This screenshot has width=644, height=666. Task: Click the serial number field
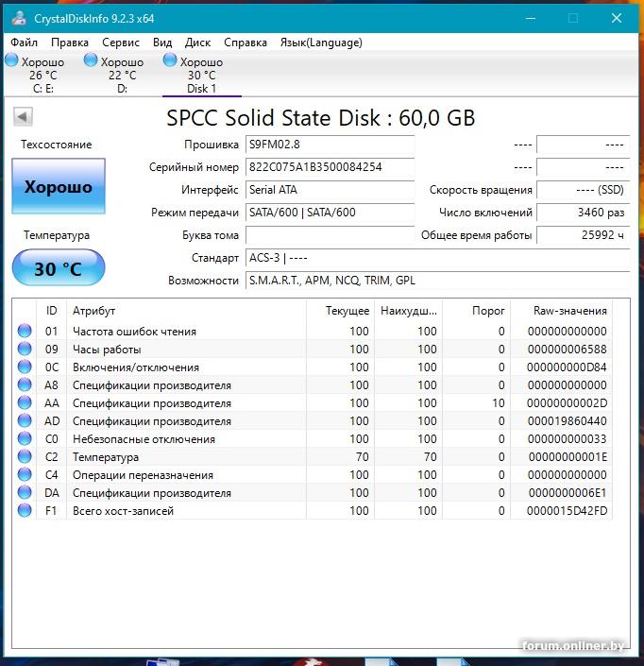tap(329, 167)
